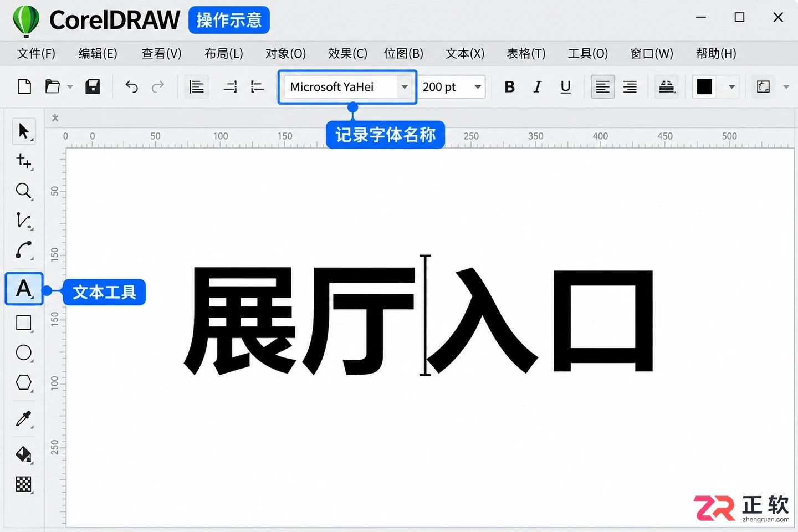This screenshot has height=532, width=798.
Task: Click the text properties stack icon
Action: [x=667, y=87]
